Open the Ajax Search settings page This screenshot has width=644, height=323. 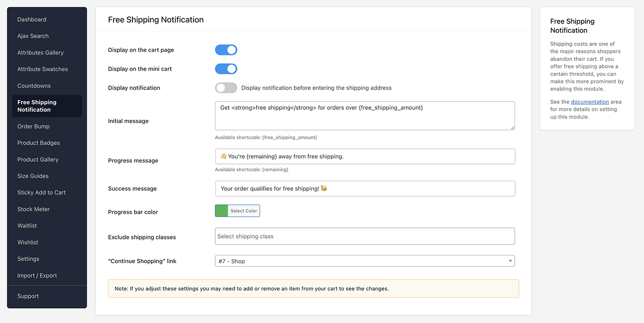click(x=33, y=36)
